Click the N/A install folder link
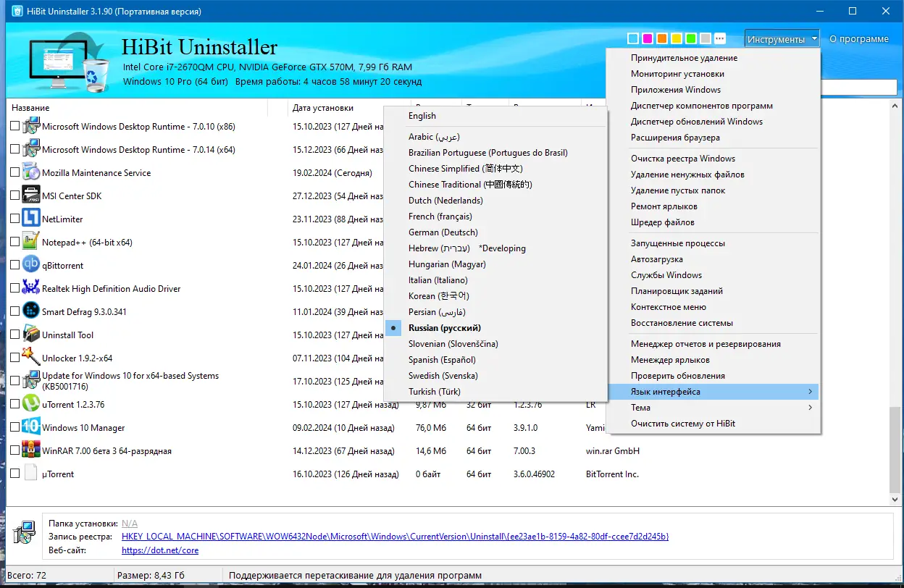 pos(130,524)
